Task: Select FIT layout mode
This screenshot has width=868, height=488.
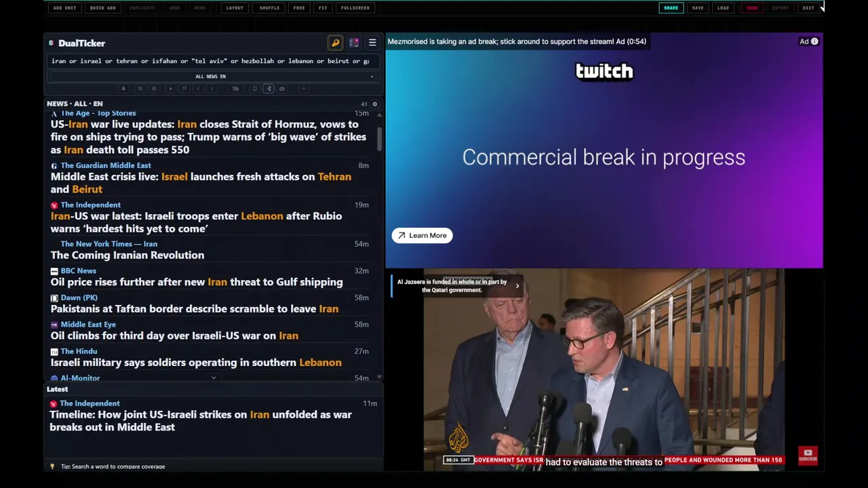Action: (x=323, y=8)
